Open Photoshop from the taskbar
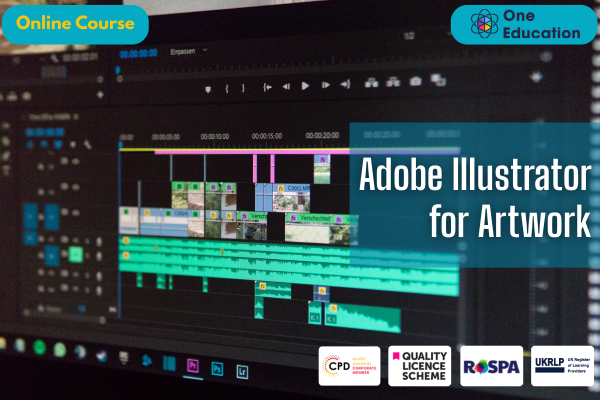 [217, 369]
